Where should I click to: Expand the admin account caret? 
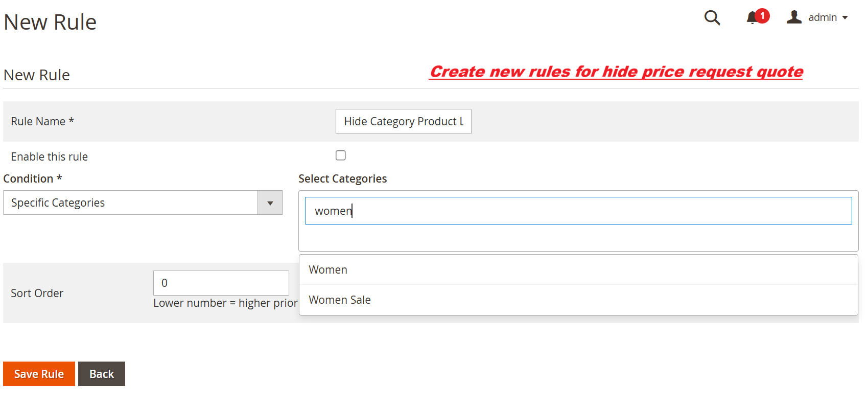(845, 18)
